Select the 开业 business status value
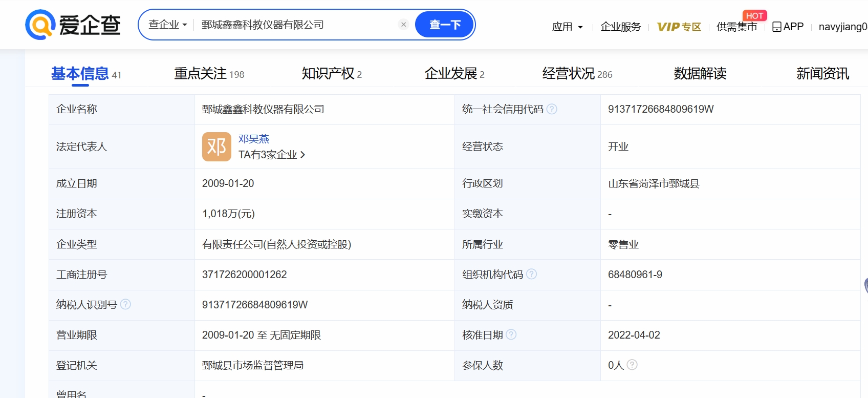Viewport: 868px width, 398px height. click(x=618, y=146)
